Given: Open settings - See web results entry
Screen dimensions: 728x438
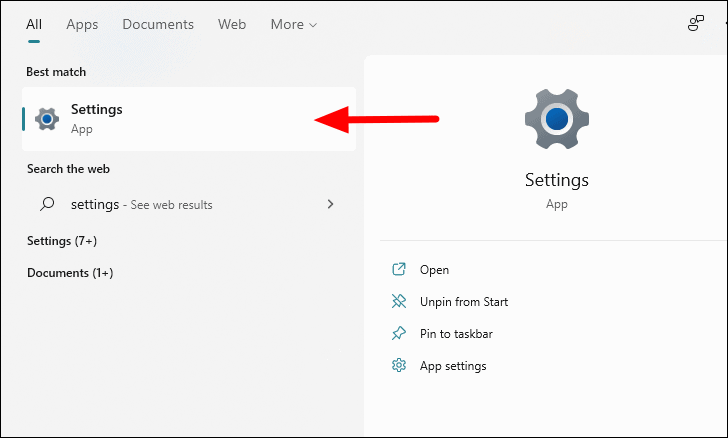Looking at the screenshot, I should [x=188, y=204].
